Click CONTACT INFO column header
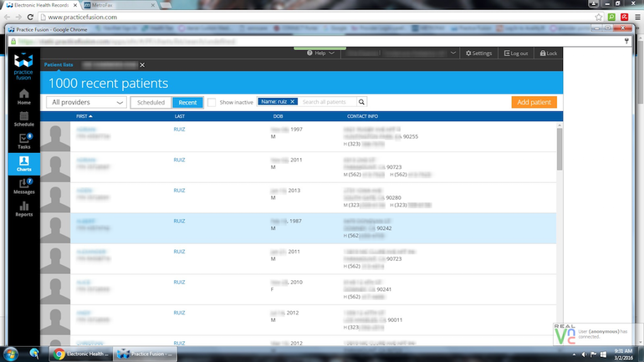644x362 pixels. 362,116
